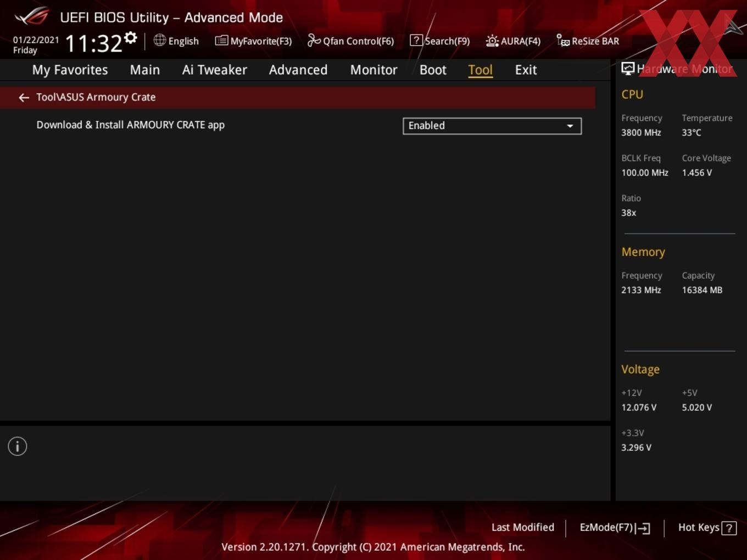Click the CPU section heading
Screen dimensions: 747x560
pyautogui.click(x=632, y=94)
